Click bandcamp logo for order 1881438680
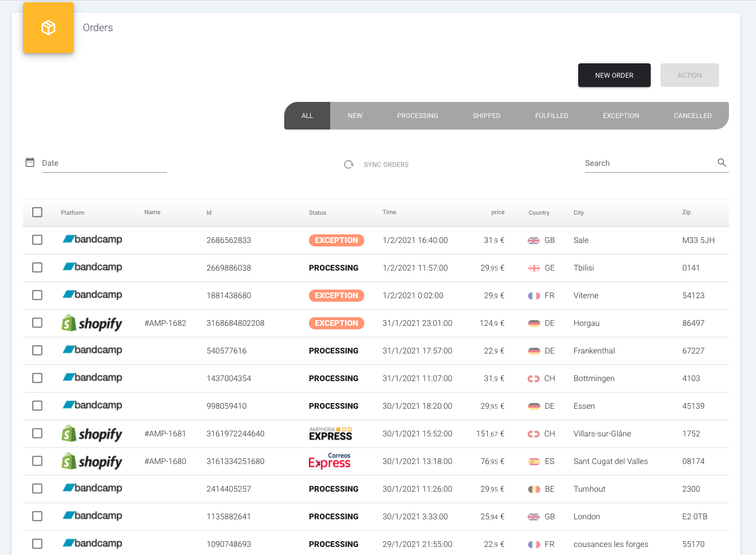Screen dimensions: 756x555 click(x=92, y=295)
